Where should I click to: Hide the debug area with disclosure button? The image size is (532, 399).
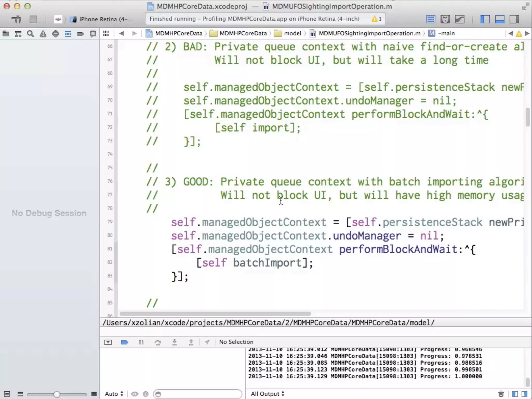108,342
